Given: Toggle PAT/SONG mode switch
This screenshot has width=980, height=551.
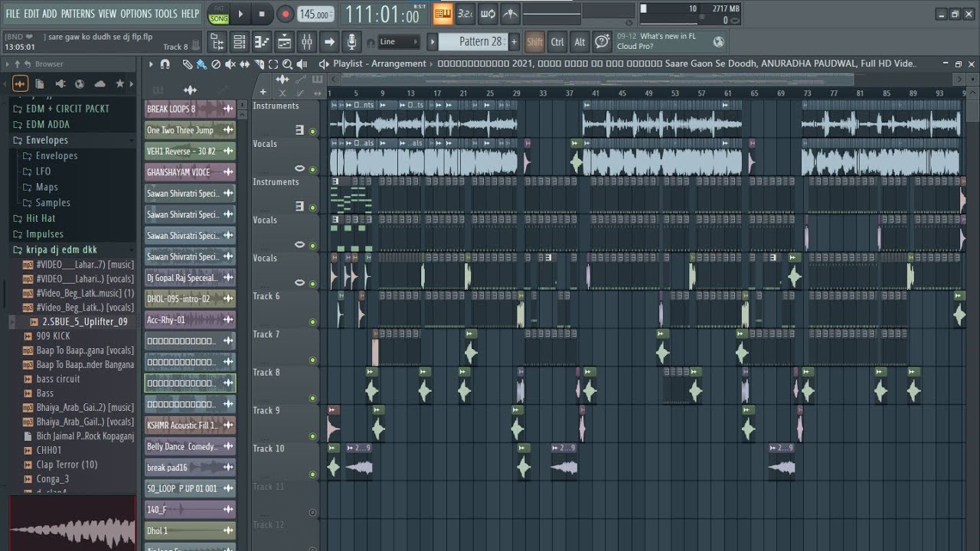Looking at the screenshot, I should click(x=218, y=14).
